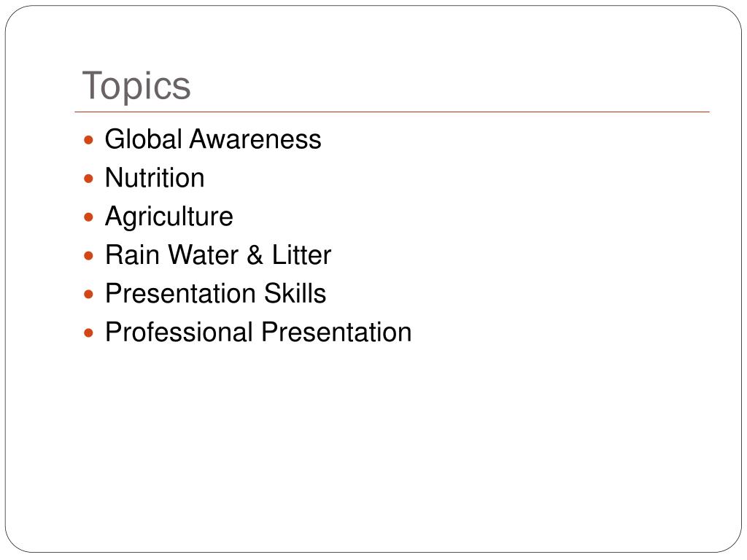Click the bullet dot beside "Rain Water & Litter"

[x=88, y=256]
